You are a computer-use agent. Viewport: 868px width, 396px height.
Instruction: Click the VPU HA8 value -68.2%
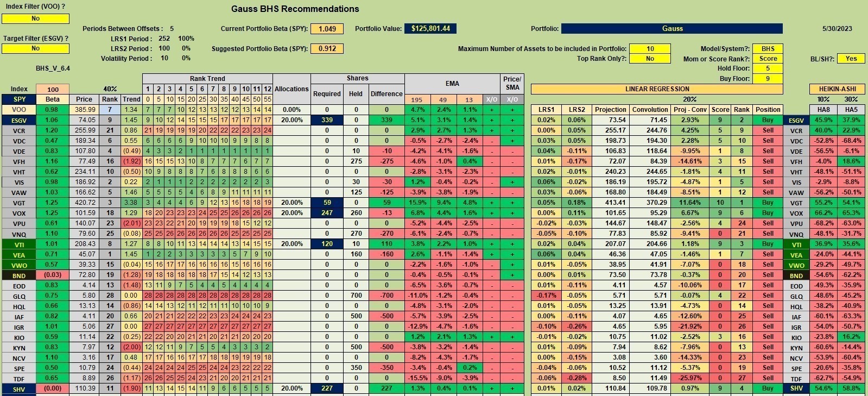coord(823,223)
